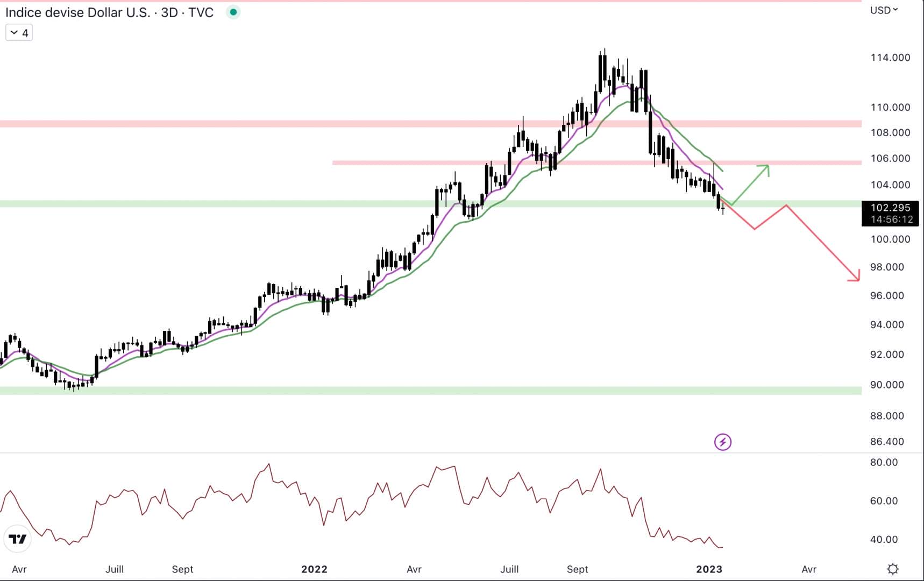Click the 2022 time axis label

(314, 569)
